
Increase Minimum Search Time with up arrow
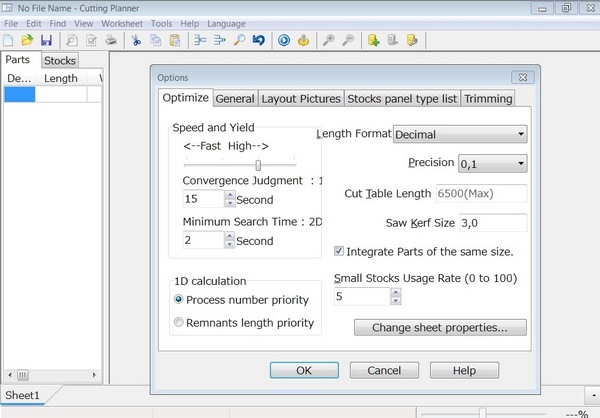230,235
